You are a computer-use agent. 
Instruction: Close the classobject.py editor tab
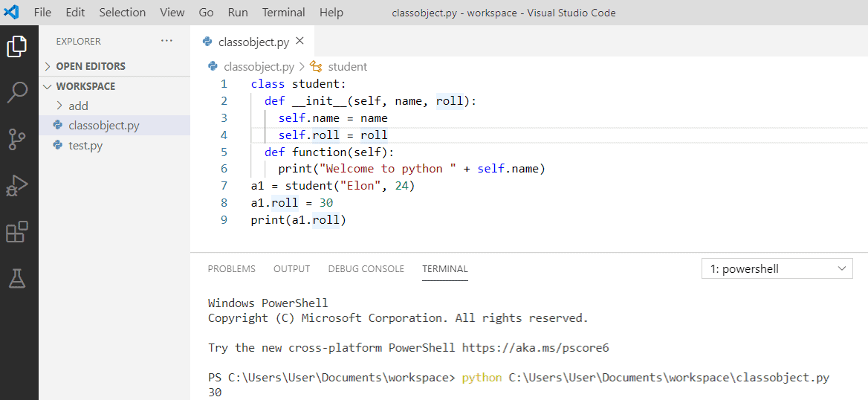pyautogui.click(x=299, y=41)
